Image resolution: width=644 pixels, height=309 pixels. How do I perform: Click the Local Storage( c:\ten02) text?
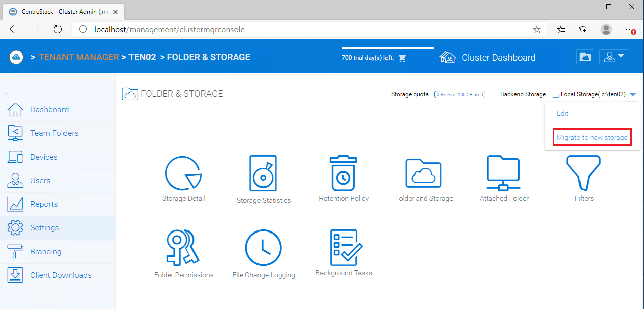593,94
